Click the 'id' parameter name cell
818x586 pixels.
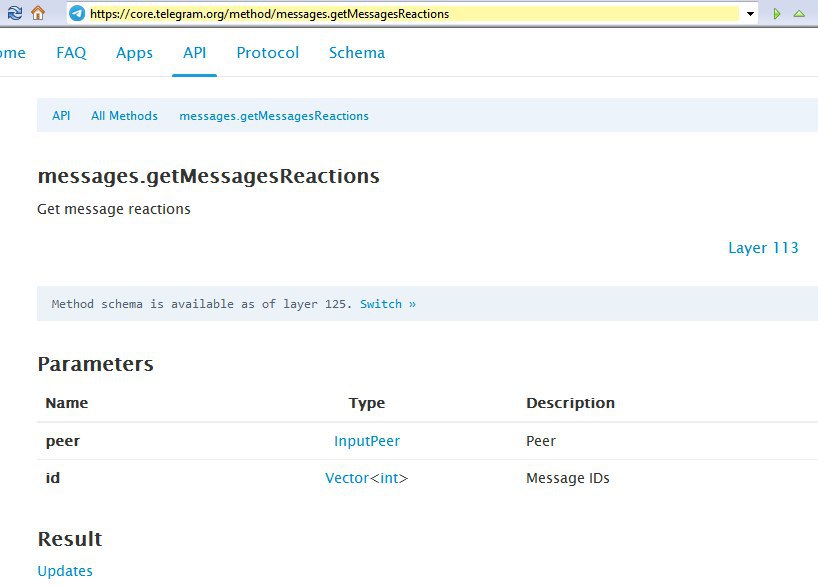(x=53, y=478)
